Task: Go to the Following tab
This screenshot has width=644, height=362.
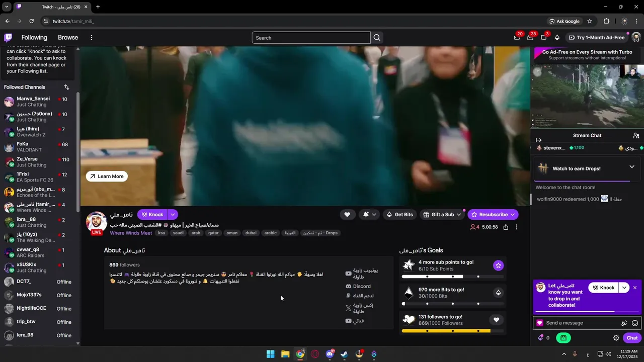Action: 34,38
